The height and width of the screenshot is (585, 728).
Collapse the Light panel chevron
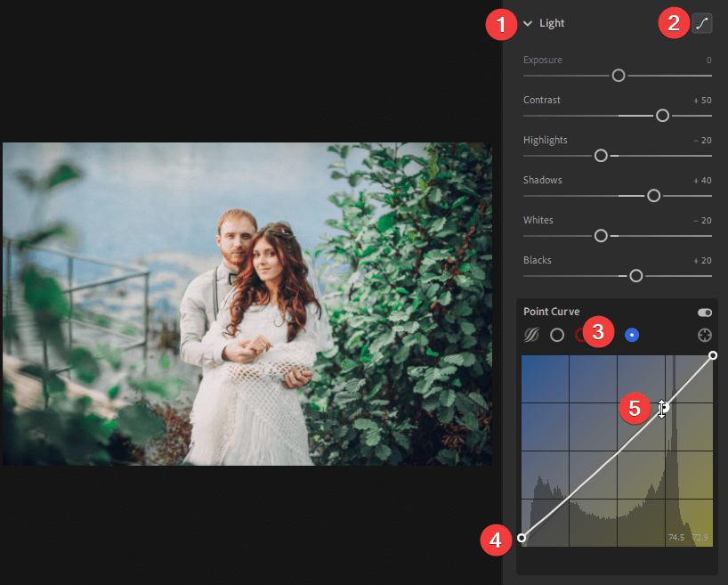[528, 24]
